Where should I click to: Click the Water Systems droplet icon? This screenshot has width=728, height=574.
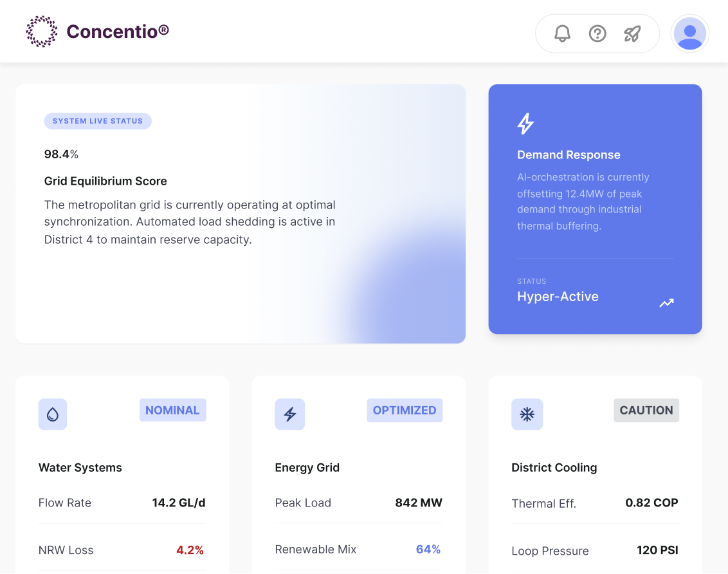click(x=53, y=414)
